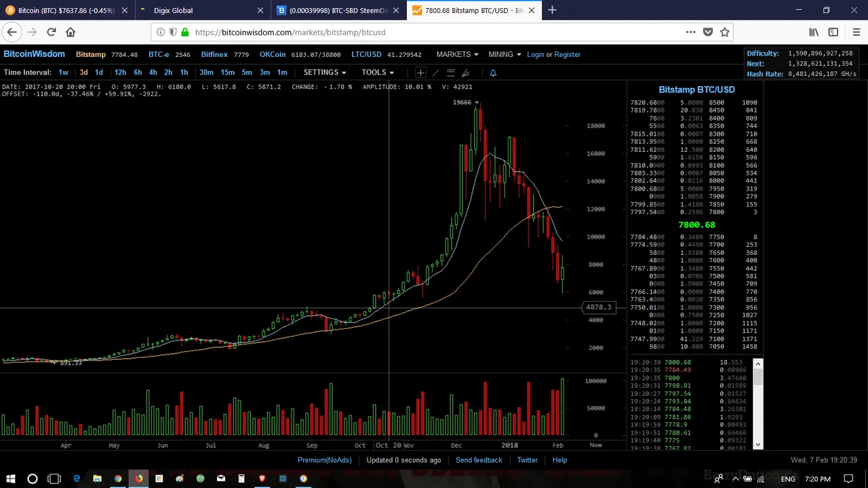Set time interval to 1h
This screenshot has height=488, width=868.
[x=184, y=73]
